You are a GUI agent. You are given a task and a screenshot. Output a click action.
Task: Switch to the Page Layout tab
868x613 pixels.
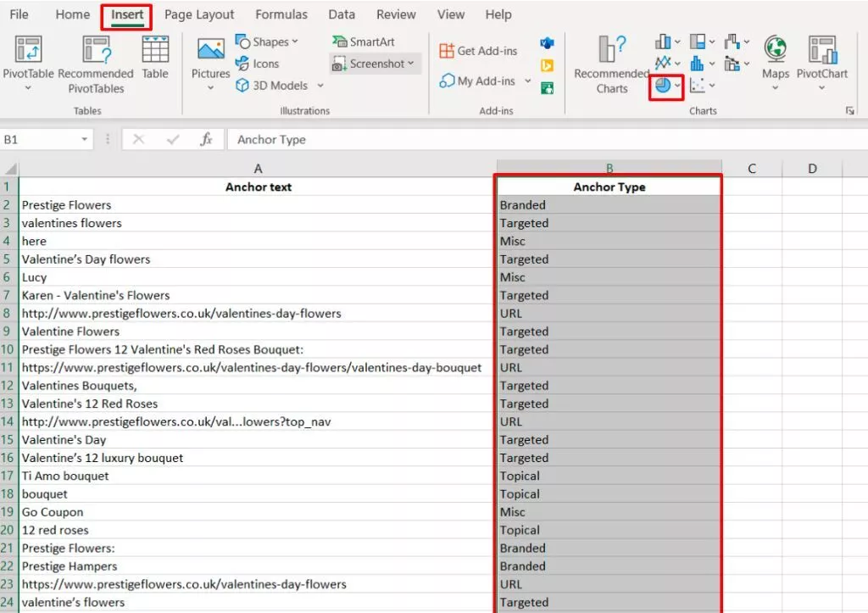[199, 14]
